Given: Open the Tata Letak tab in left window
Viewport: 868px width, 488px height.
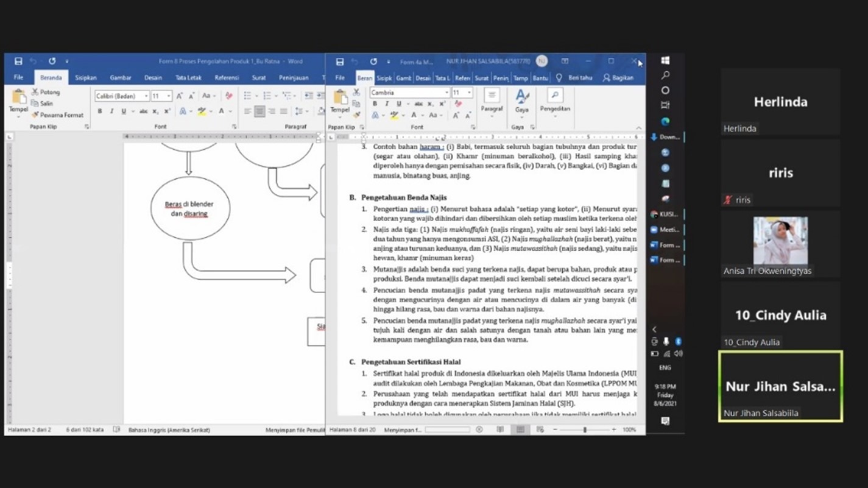Looking at the screenshot, I should coord(188,78).
